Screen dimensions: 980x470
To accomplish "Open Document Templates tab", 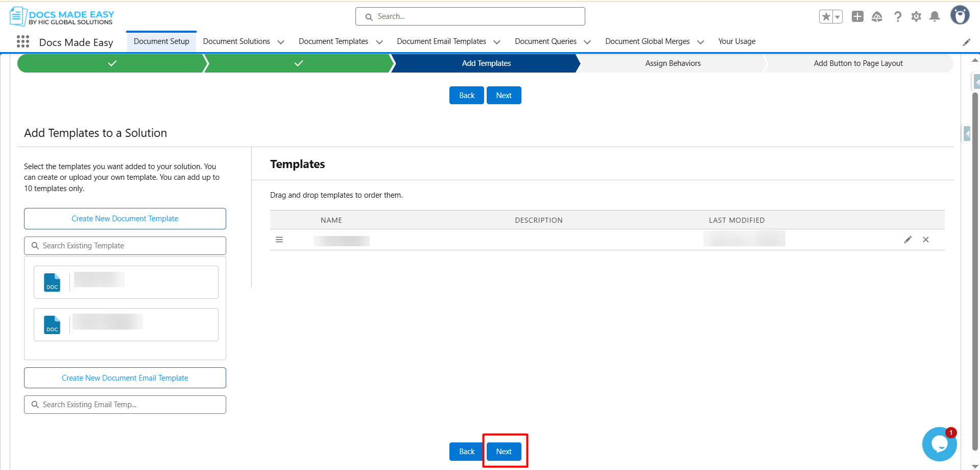I will pyautogui.click(x=333, y=41).
